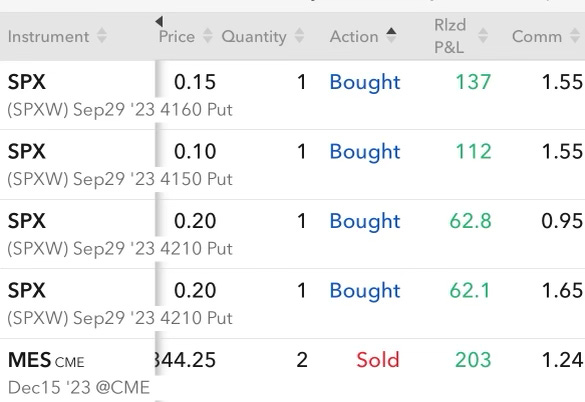Open the SPX 4150 Put trade row
This screenshot has width=585, height=402.
click(292, 165)
